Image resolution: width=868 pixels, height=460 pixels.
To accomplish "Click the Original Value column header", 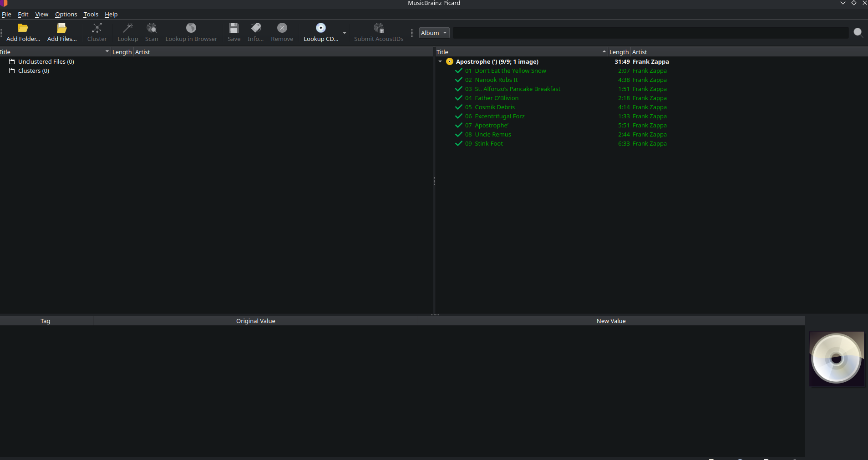I will click(x=255, y=321).
